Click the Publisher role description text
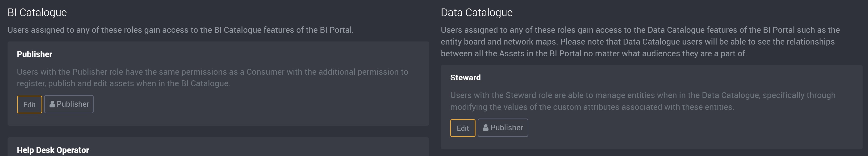The image size is (868, 156). 212,78
